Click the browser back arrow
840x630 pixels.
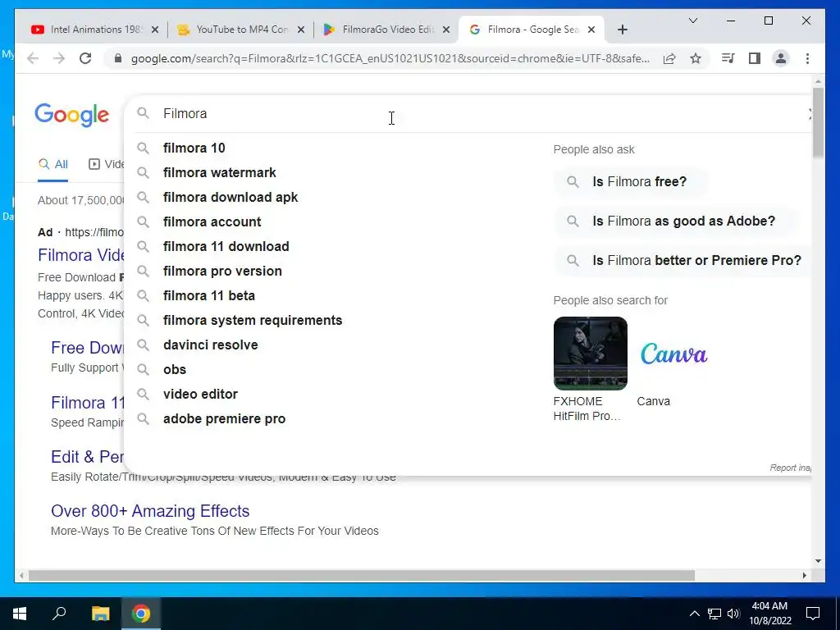pyautogui.click(x=33, y=58)
